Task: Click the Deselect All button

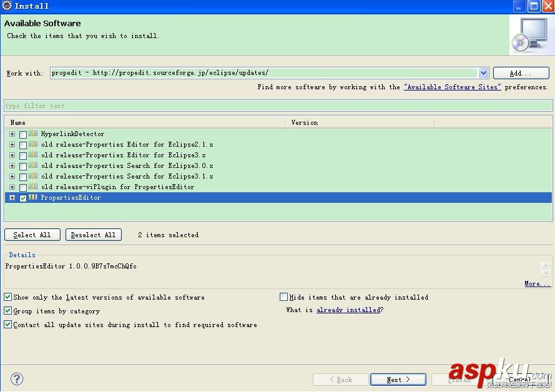Action: 94,235
